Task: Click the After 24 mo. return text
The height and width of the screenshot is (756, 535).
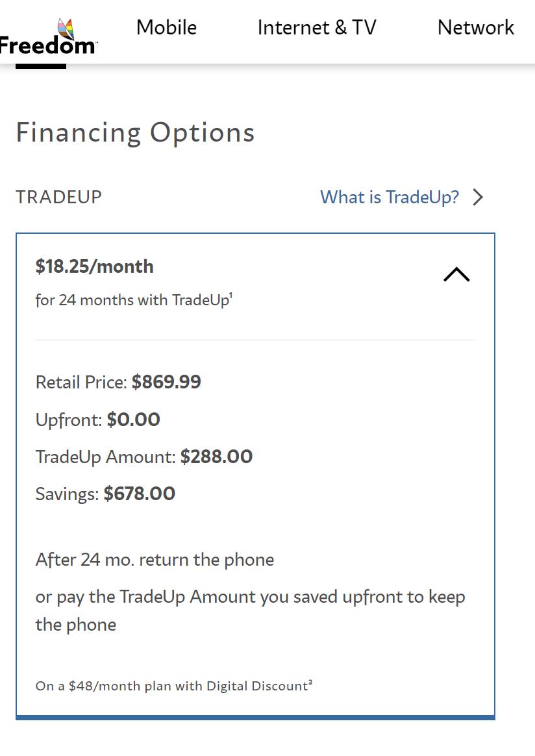Action: pyautogui.click(x=155, y=560)
